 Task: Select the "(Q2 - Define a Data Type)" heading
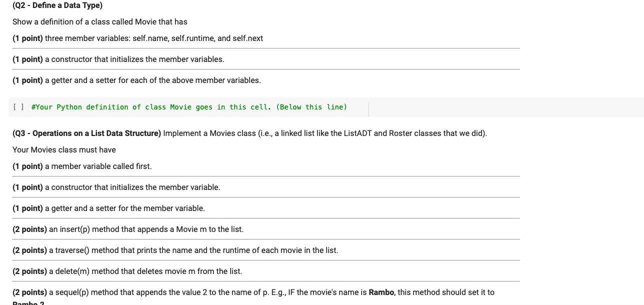point(56,5)
